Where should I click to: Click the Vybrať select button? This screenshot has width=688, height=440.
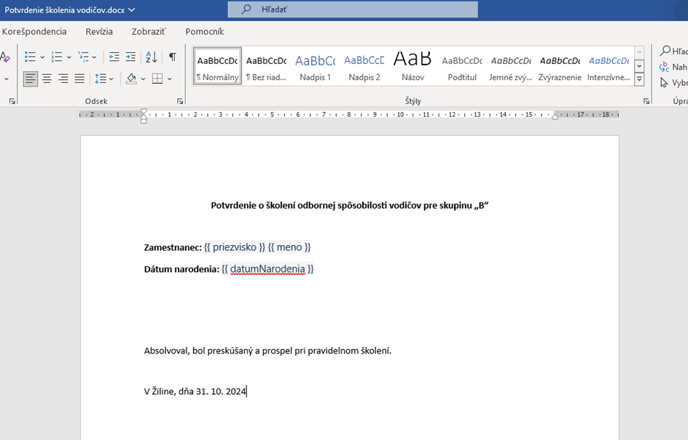(674, 82)
